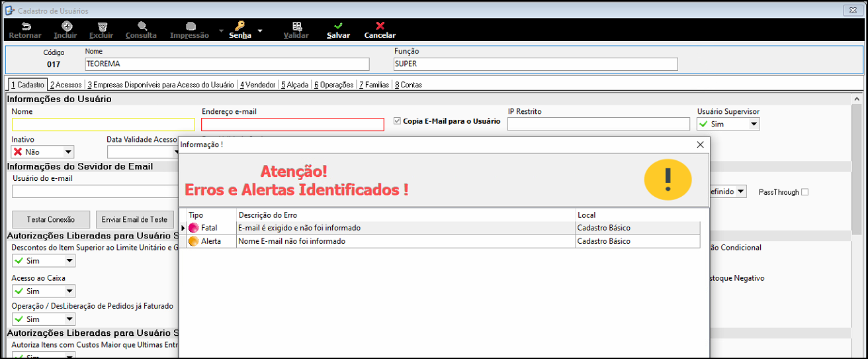Click the Cancelar red X icon
868x359 pixels.
(x=380, y=26)
